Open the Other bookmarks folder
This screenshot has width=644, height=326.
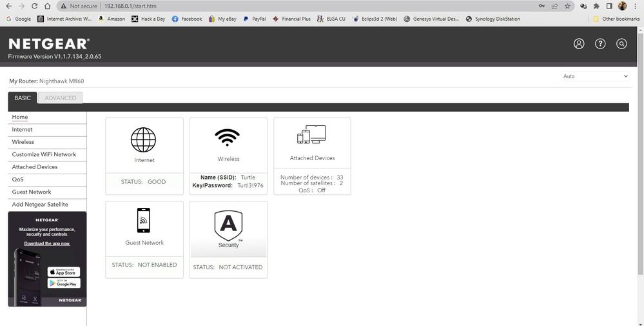[x=616, y=19]
